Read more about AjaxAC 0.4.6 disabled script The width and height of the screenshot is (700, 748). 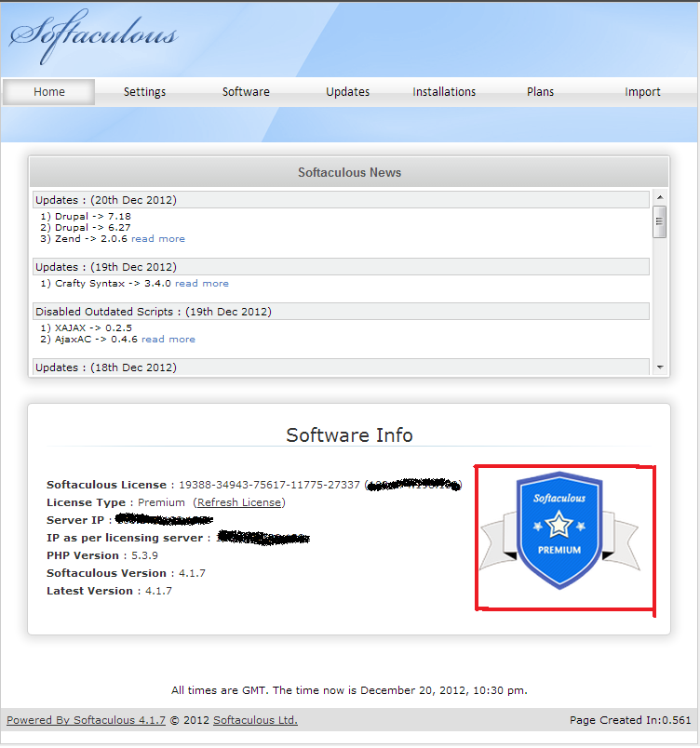(168, 340)
